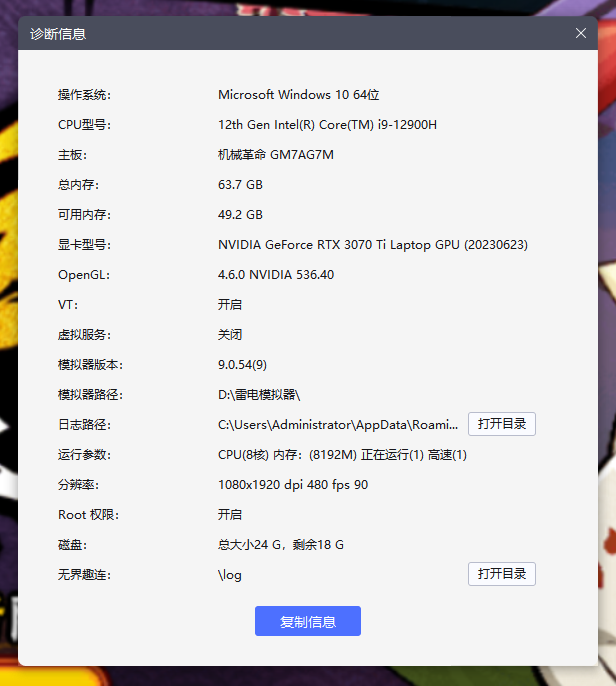Screen dimensions: 616x686
Task: Select the Microsoft Windows 10 64位 value
Action: 298,95
